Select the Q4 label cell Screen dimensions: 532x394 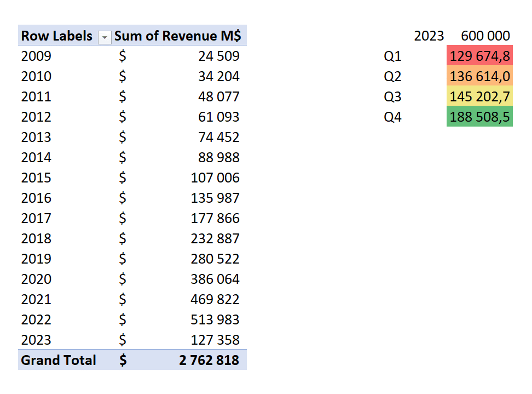click(x=392, y=117)
